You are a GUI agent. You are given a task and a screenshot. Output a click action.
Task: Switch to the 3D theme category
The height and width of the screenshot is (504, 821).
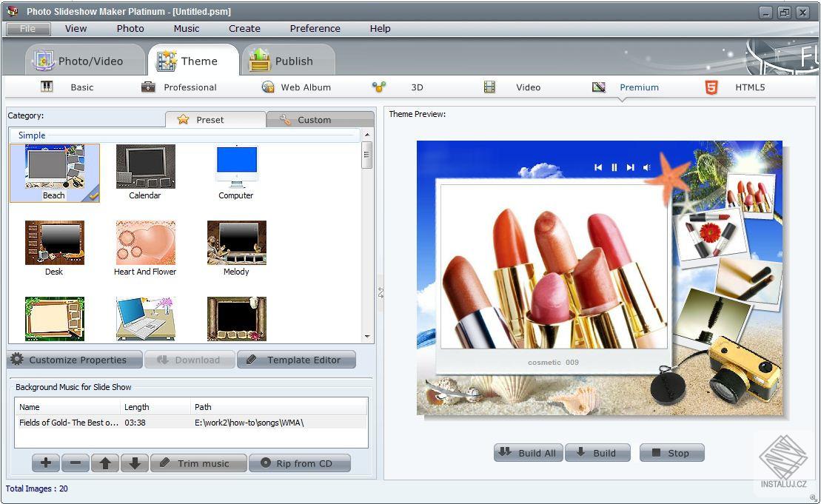416,87
